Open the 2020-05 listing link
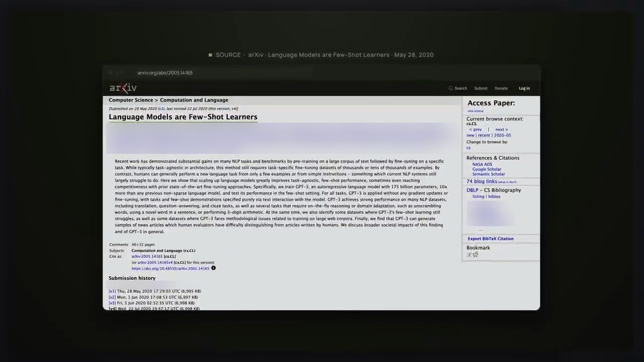644x362 pixels. [x=503, y=135]
